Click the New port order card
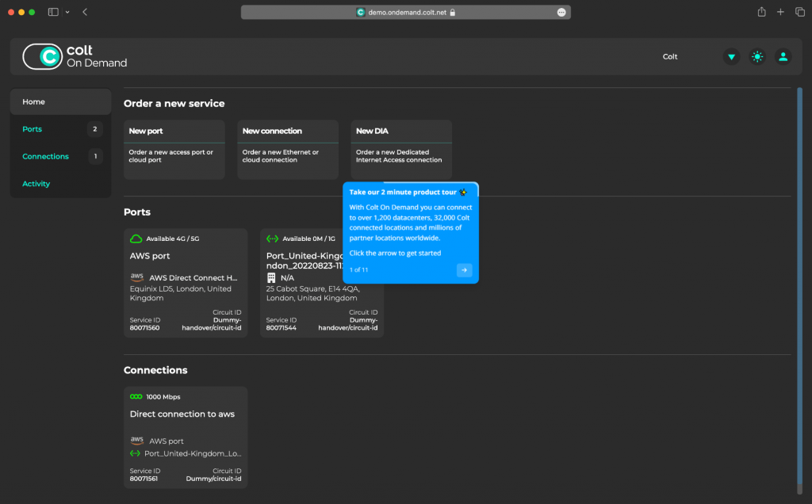This screenshot has width=812, height=504. (x=174, y=149)
